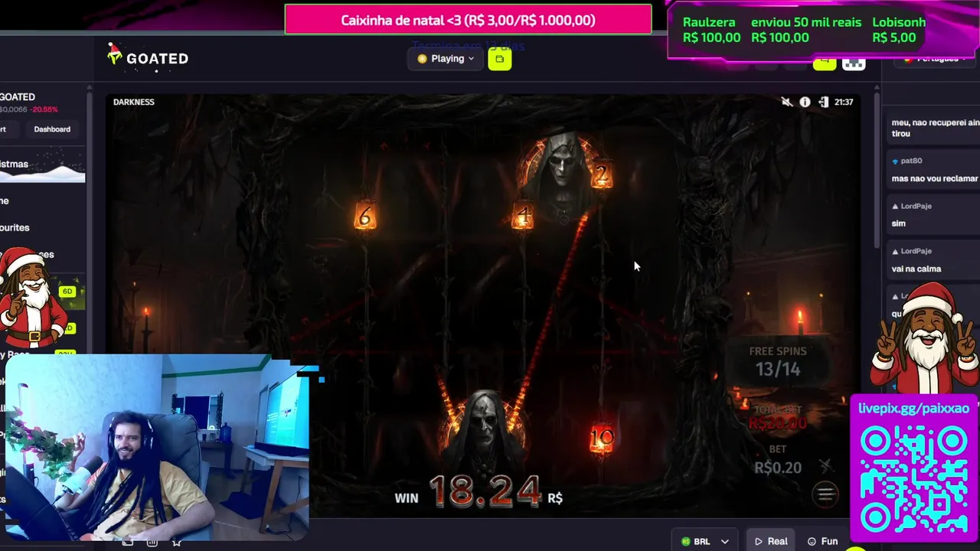Viewport: 980px width, 551px height.
Task: Click LordPaje username above 'vai na calma'
Action: pyautogui.click(x=916, y=251)
